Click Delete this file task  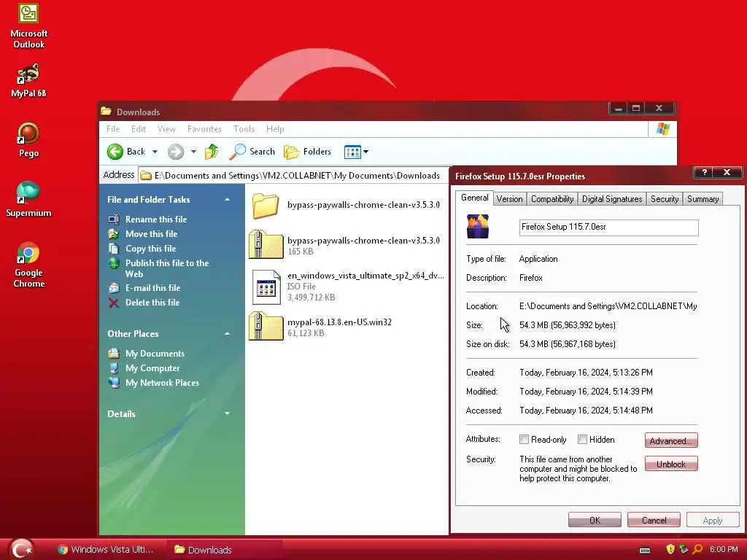click(152, 303)
